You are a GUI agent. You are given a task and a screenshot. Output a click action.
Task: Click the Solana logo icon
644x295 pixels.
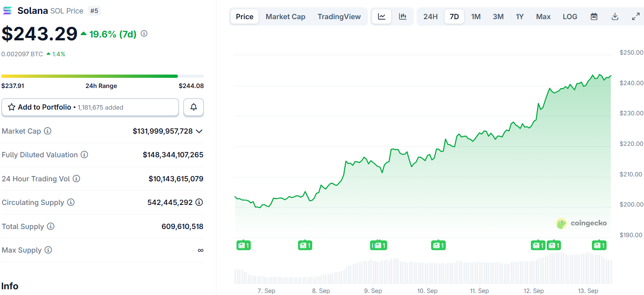click(x=7, y=11)
